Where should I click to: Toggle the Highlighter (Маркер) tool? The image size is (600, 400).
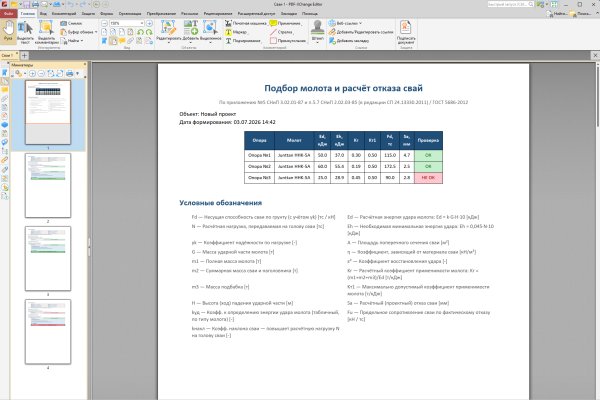[237, 32]
